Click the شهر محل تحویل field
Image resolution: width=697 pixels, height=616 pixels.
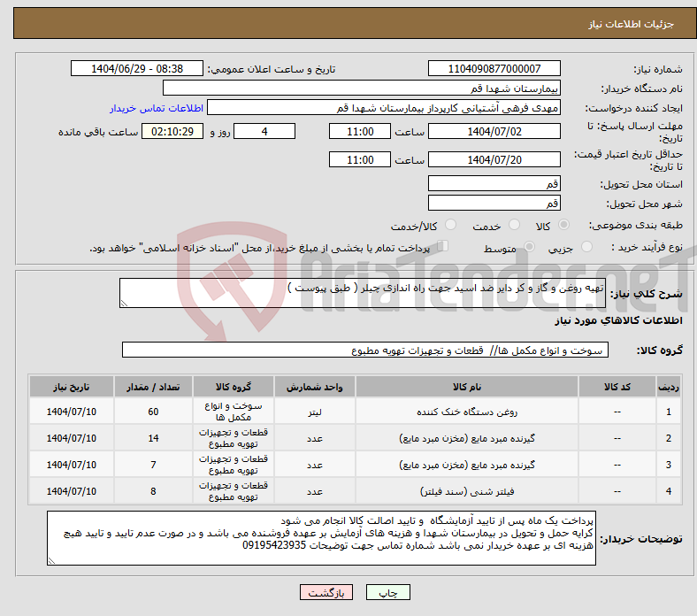(494, 203)
